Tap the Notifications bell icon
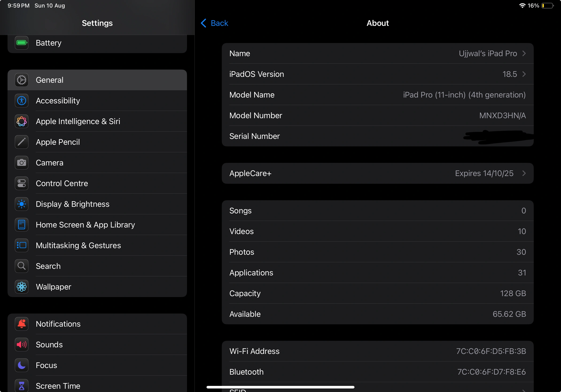 pyautogui.click(x=22, y=324)
